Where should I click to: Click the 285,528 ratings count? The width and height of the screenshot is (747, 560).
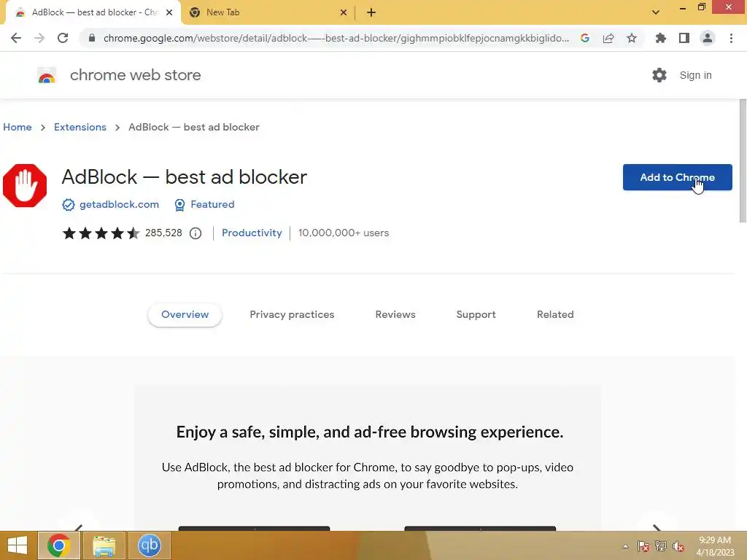click(163, 233)
